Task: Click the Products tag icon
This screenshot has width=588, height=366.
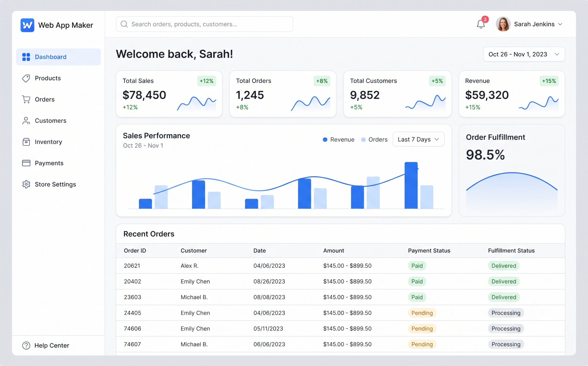Action: click(26, 78)
